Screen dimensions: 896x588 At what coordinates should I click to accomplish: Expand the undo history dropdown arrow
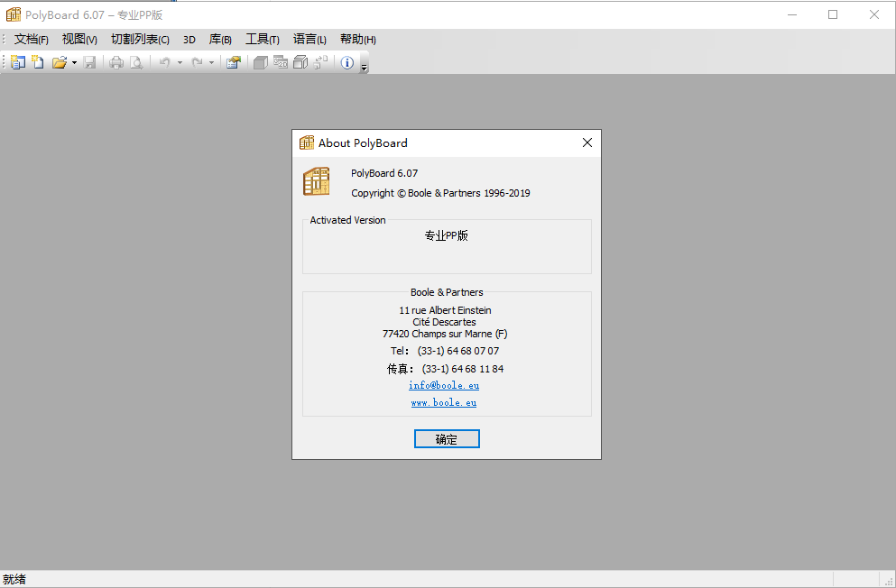180,62
